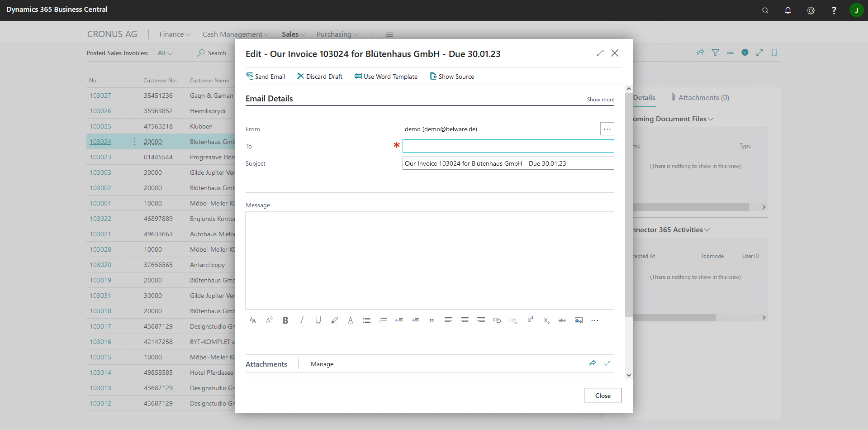Open the Purchasing menu

pyautogui.click(x=337, y=34)
